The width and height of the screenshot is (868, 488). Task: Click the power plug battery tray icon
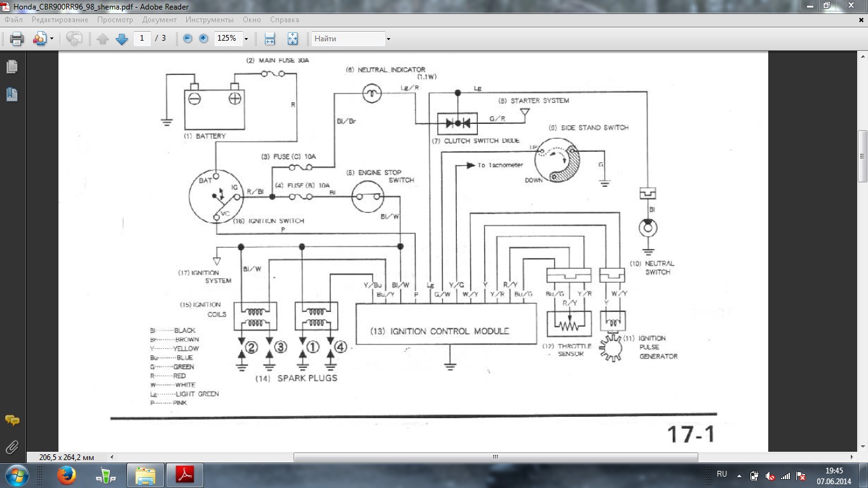tap(754, 476)
